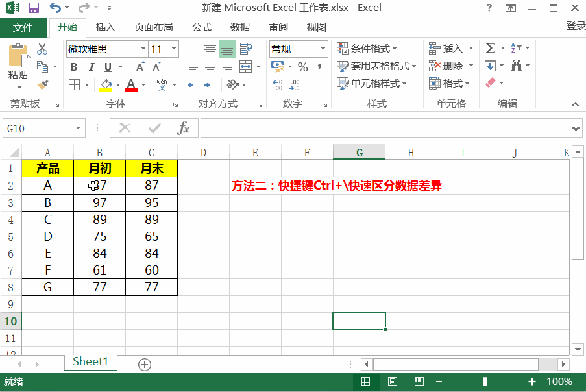The image size is (586, 392).
Task: Copy selection using the copy icon
Action: point(42,66)
